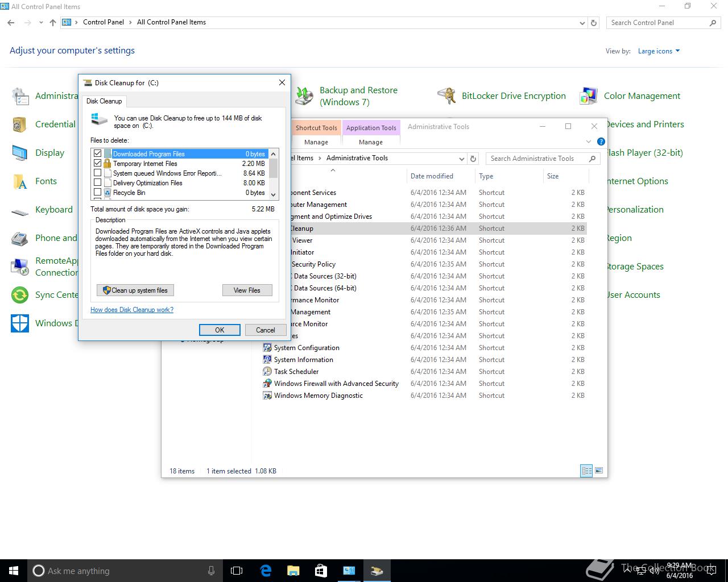This screenshot has height=582, width=728.
Task: Check System queued Windows Error Reporting box
Action: (98, 173)
